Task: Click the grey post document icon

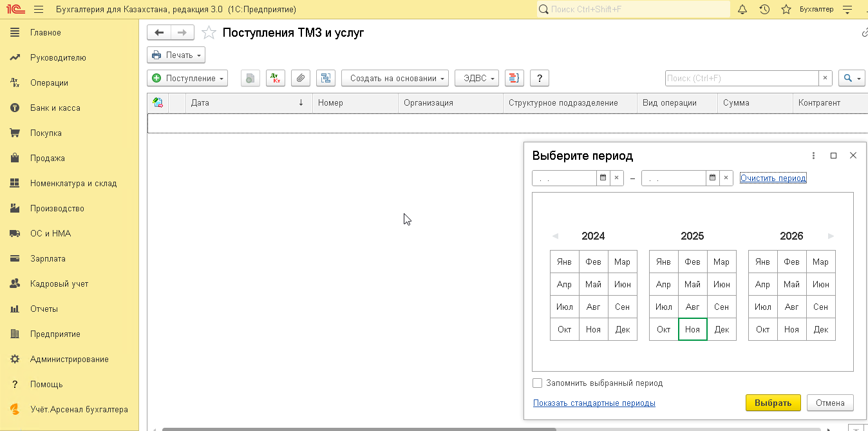Action: click(250, 79)
